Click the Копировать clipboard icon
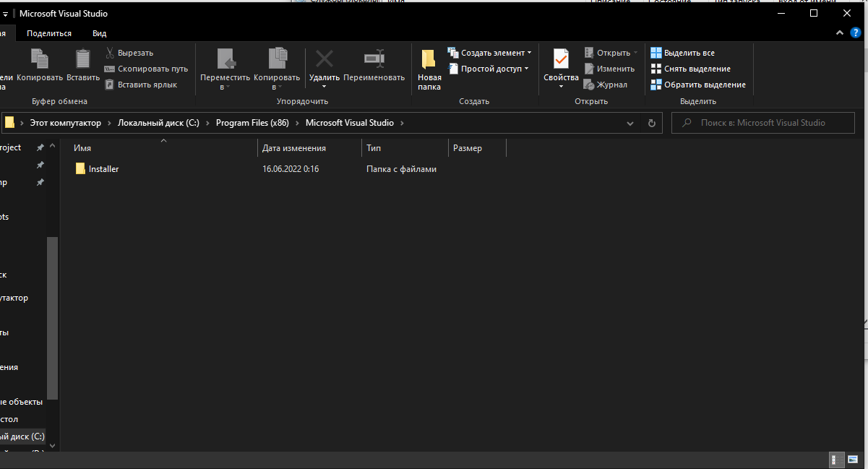The height and width of the screenshot is (469, 868). point(40,59)
